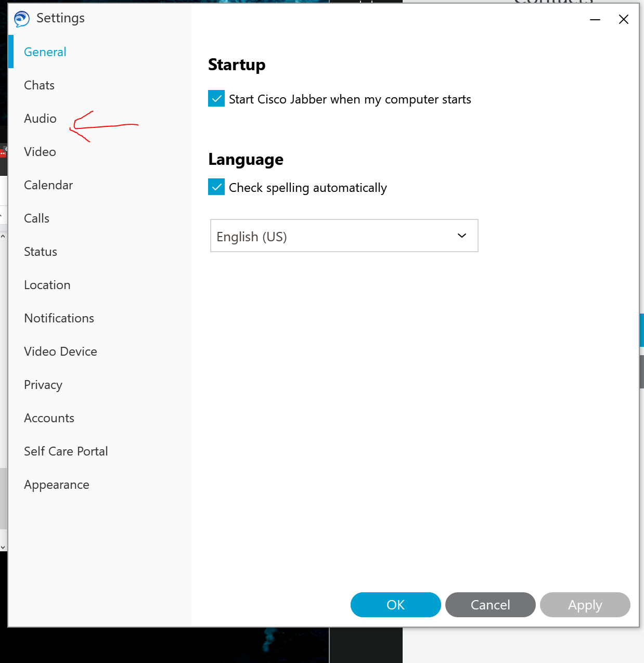Viewport: 644px width, 663px height.
Task: Click the Settings window title
Action: [x=60, y=18]
